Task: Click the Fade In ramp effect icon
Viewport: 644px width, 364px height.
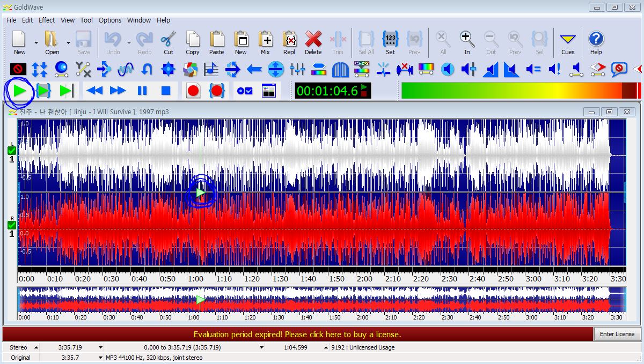Action: [x=491, y=69]
